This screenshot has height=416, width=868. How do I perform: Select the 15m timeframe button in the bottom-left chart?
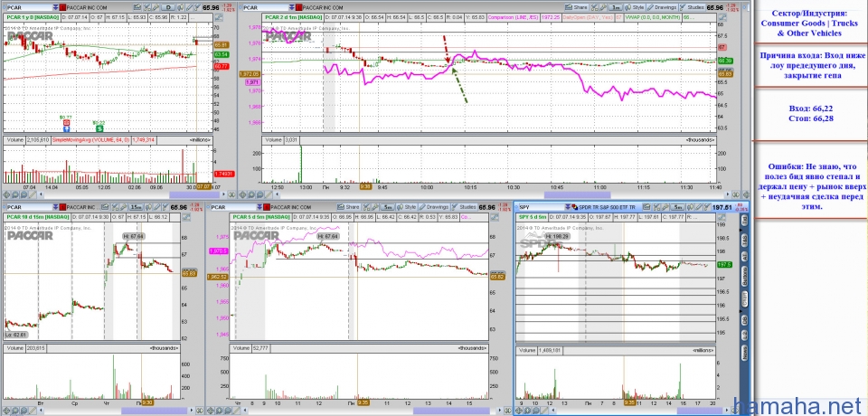(x=137, y=206)
